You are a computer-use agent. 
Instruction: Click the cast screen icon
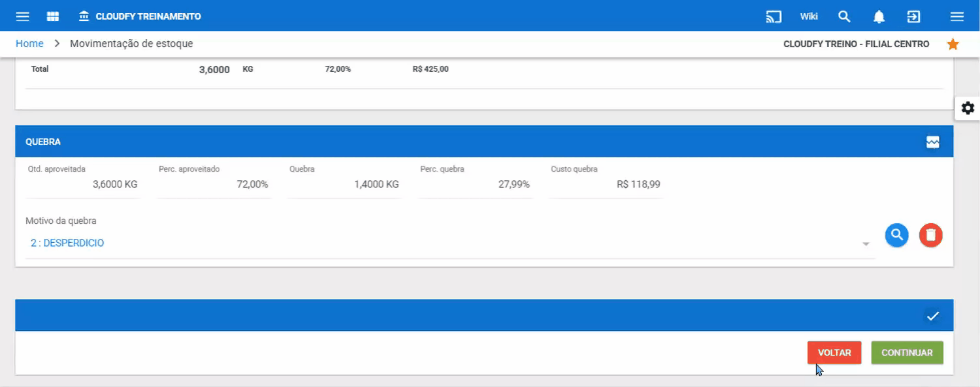(x=774, y=16)
